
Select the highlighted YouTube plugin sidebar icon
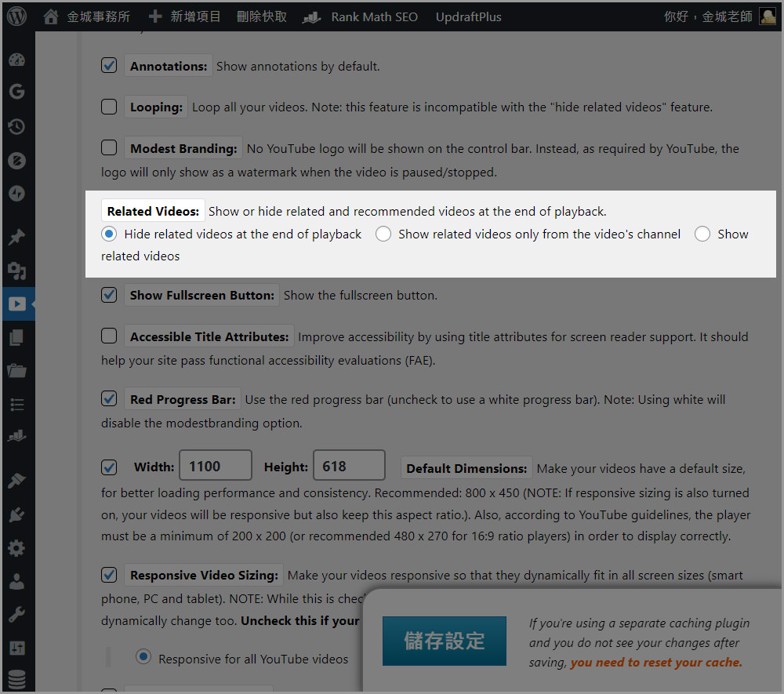tap(17, 304)
